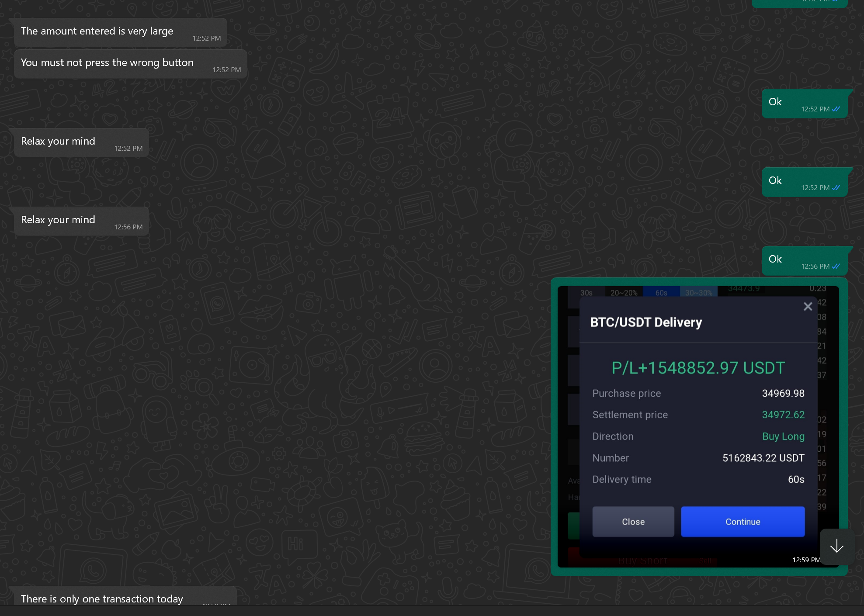Click the scroll-to-bottom down arrow button
864x616 pixels.
(836, 546)
